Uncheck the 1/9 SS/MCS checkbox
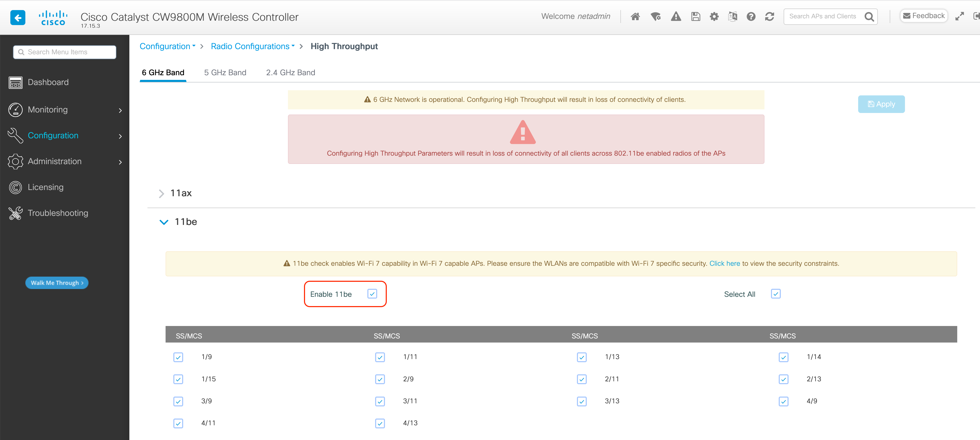980x440 pixels. (x=178, y=357)
